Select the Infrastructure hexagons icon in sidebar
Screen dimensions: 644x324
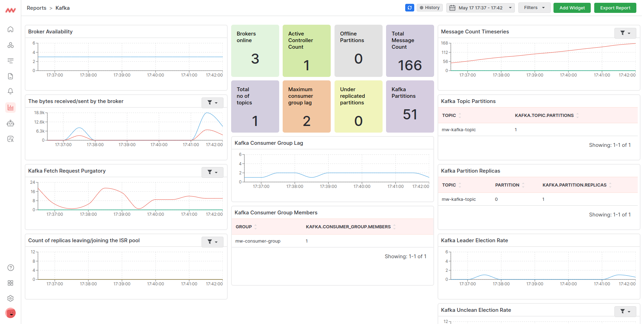tap(10, 45)
